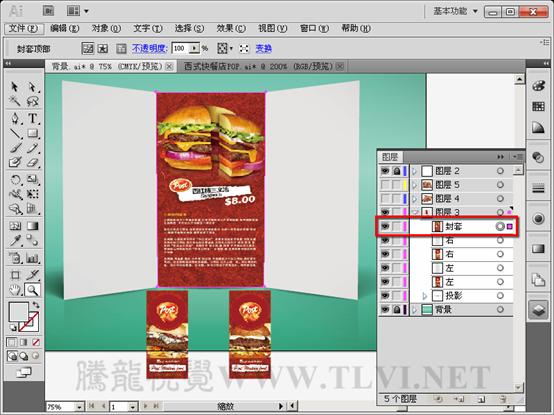The image size is (554, 415).
Task: Select the Type tool
Action: click(33, 118)
